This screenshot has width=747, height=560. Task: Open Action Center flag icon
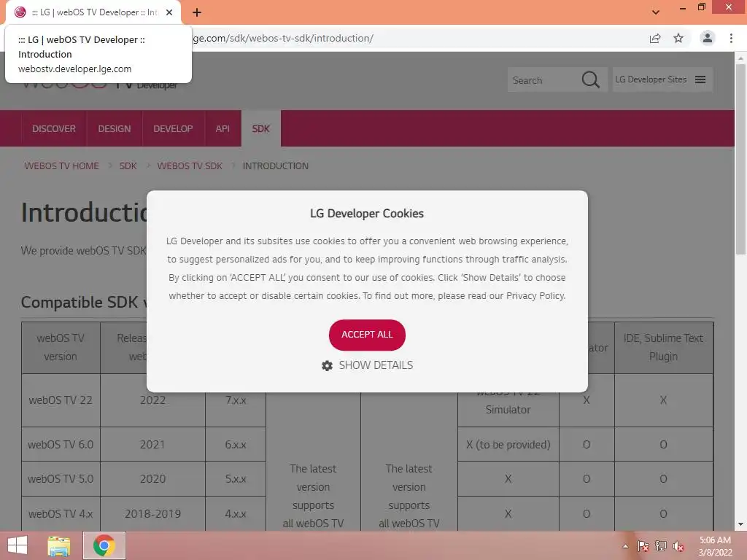point(643,546)
